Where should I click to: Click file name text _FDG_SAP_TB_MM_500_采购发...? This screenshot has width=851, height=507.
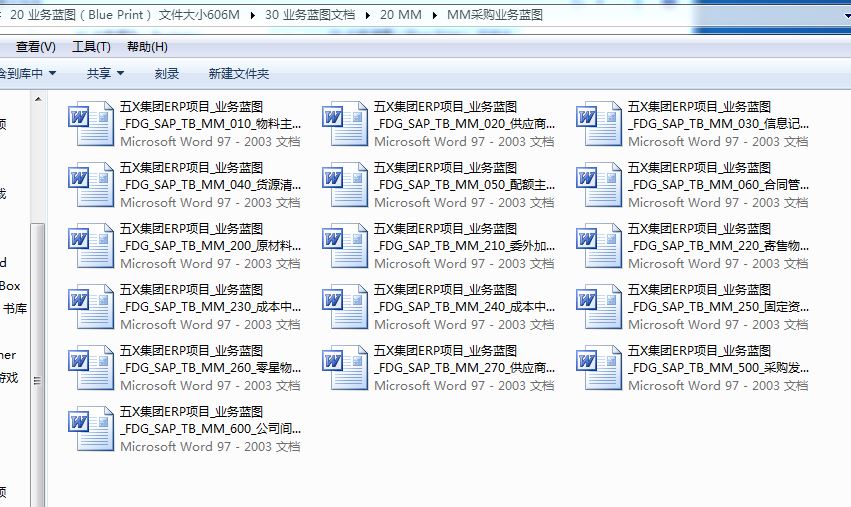pos(719,367)
